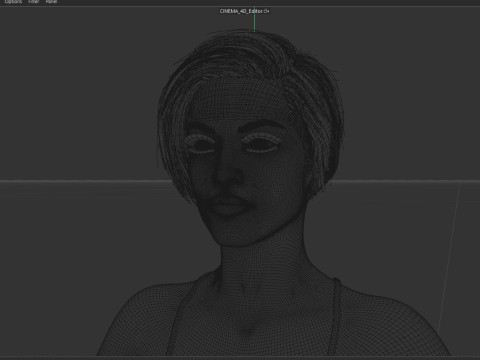
Task: Click the camera icon beside CINEMA_4D_Editor
Action: 266,11
